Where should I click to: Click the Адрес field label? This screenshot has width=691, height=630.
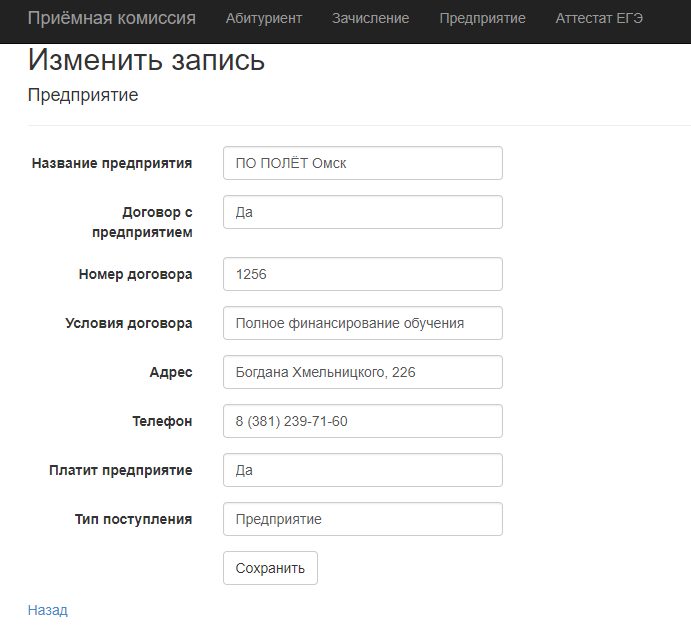coord(171,372)
